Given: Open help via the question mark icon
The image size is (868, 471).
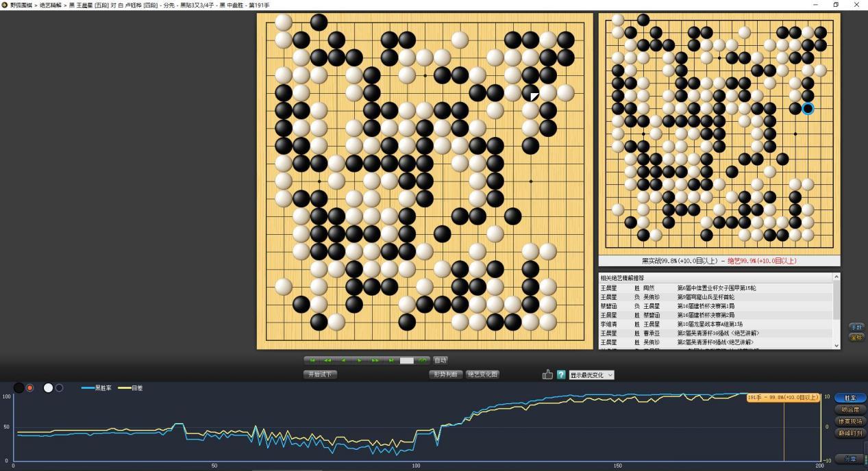Looking at the screenshot, I should point(561,374).
